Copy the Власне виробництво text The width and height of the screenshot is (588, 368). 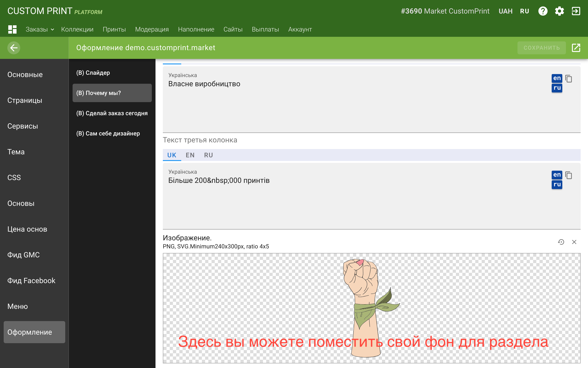pos(568,79)
